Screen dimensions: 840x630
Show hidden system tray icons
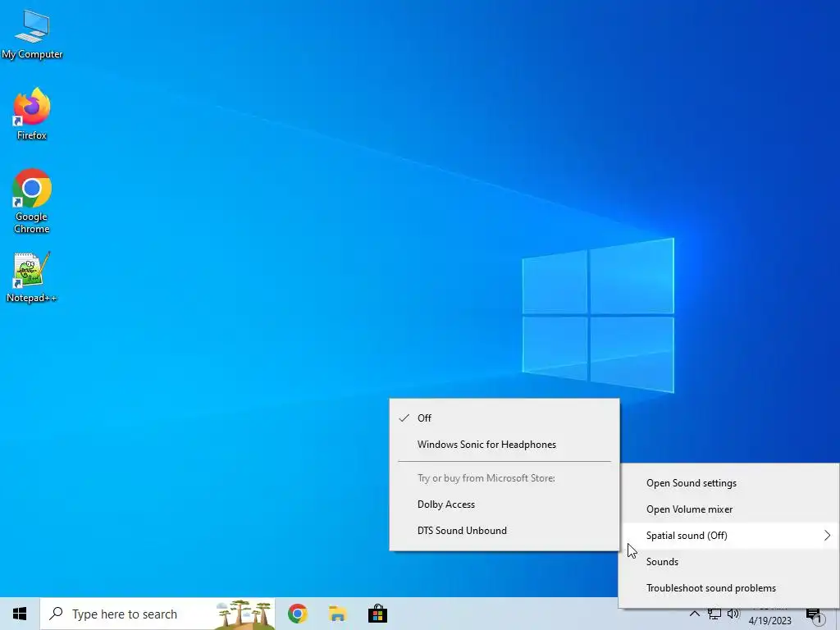[694, 614]
